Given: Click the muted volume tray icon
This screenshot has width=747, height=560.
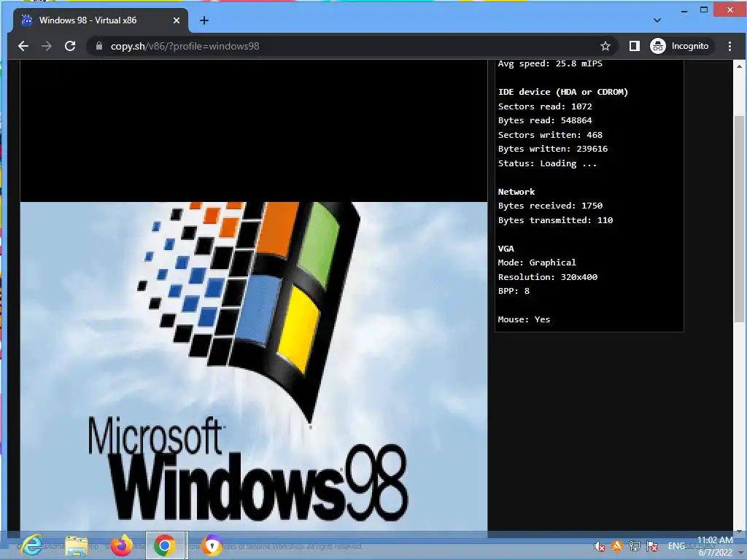Looking at the screenshot, I should coord(600,546).
